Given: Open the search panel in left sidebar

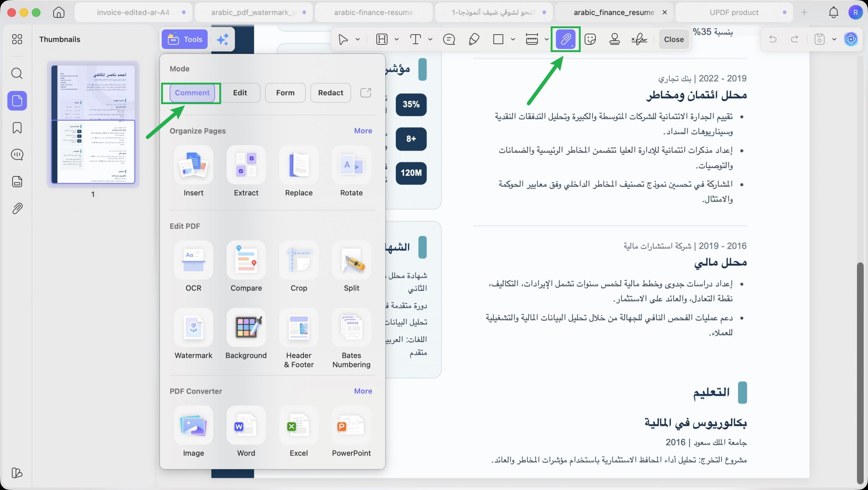Looking at the screenshot, I should (x=17, y=73).
